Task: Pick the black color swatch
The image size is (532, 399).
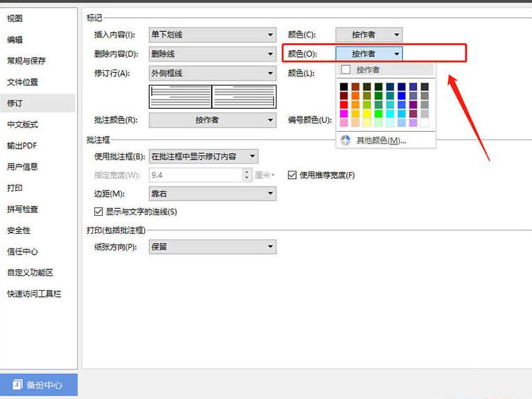Action: [x=344, y=87]
